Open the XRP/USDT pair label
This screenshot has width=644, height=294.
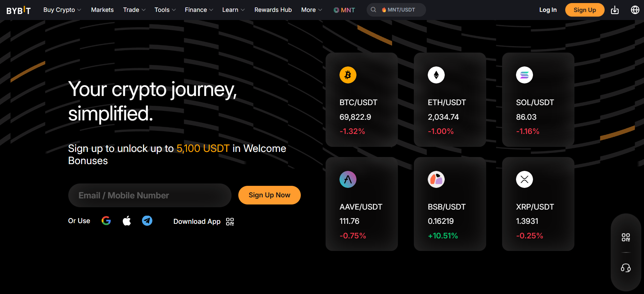[535, 207]
